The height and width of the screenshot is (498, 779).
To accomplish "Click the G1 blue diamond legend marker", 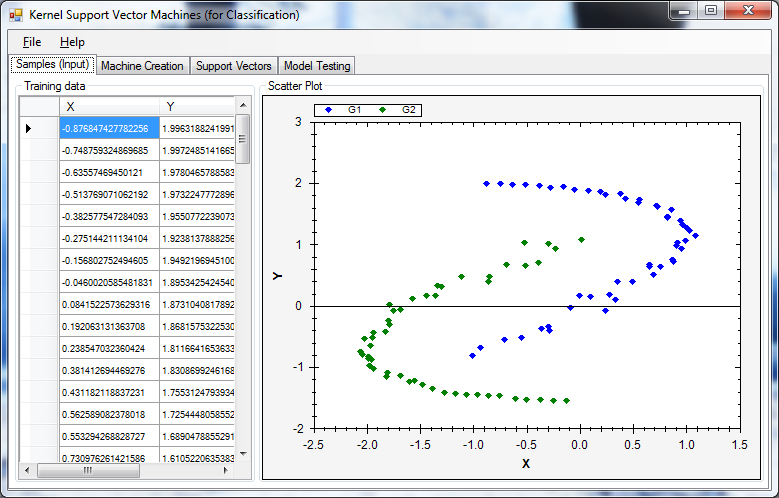I will coord(329,109).
